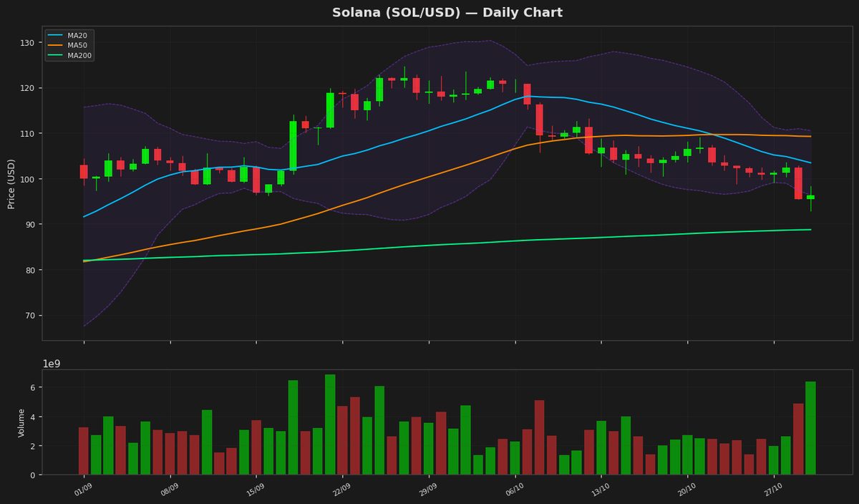
Task: Click the 15/09 date label
Action: coord(256,489)
